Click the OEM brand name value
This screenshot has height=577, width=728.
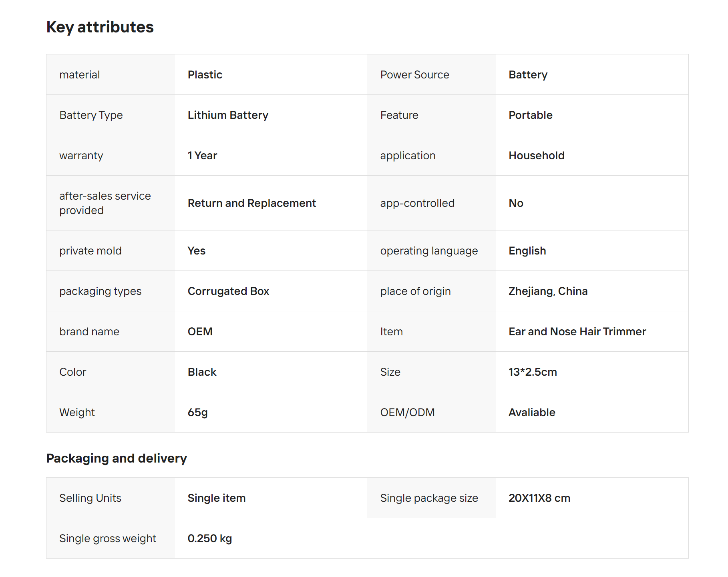pyautogui.click(x=200, y=332)
